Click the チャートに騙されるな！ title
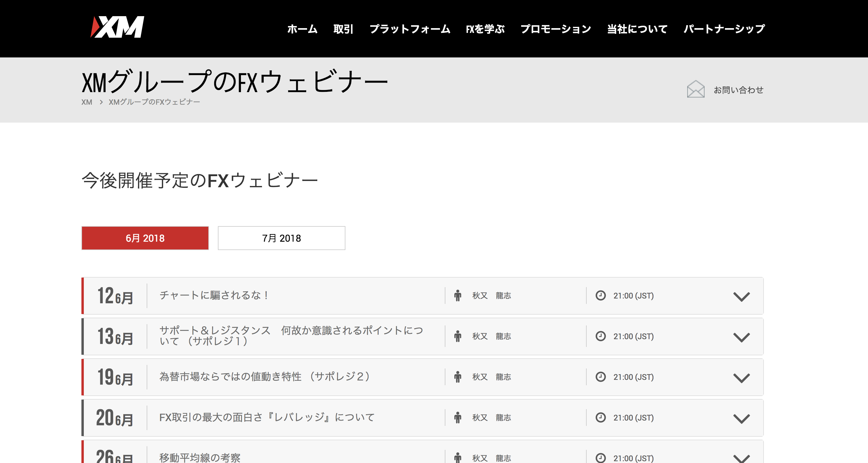The height and width of the screenshot is (463, 868). (x=214, y=295)
